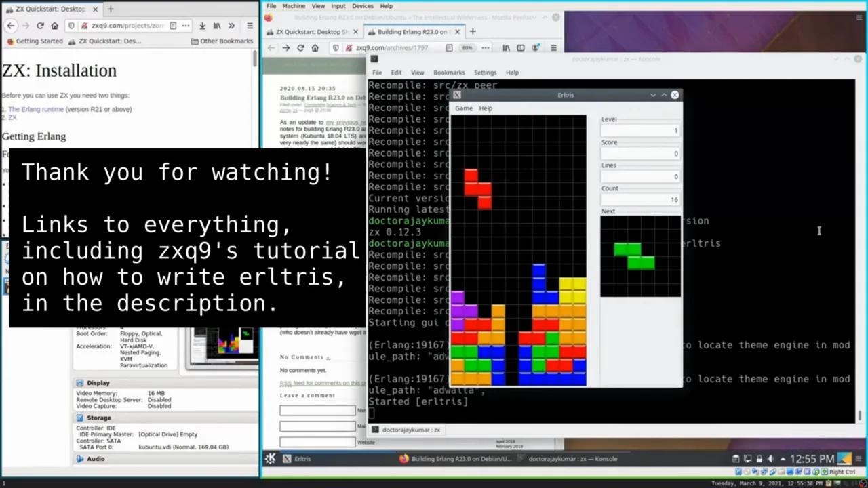
Task: Close the ZX Quickstart tab in left Firefox
Action: 95,9
